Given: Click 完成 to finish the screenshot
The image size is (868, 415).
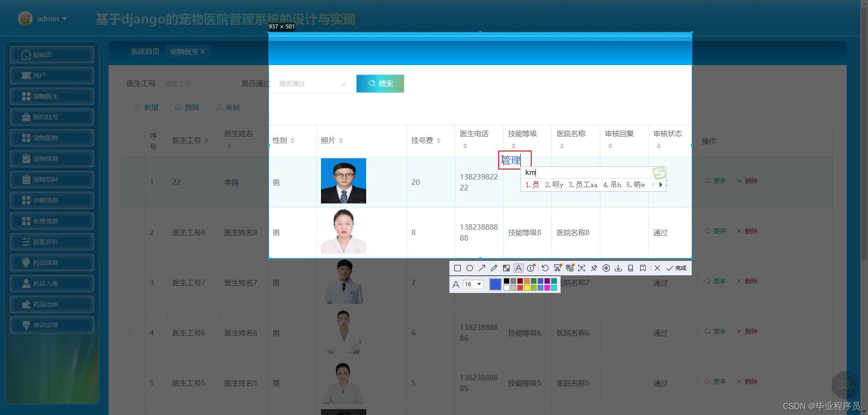Looking at the screenshot, I should (676, 268).
